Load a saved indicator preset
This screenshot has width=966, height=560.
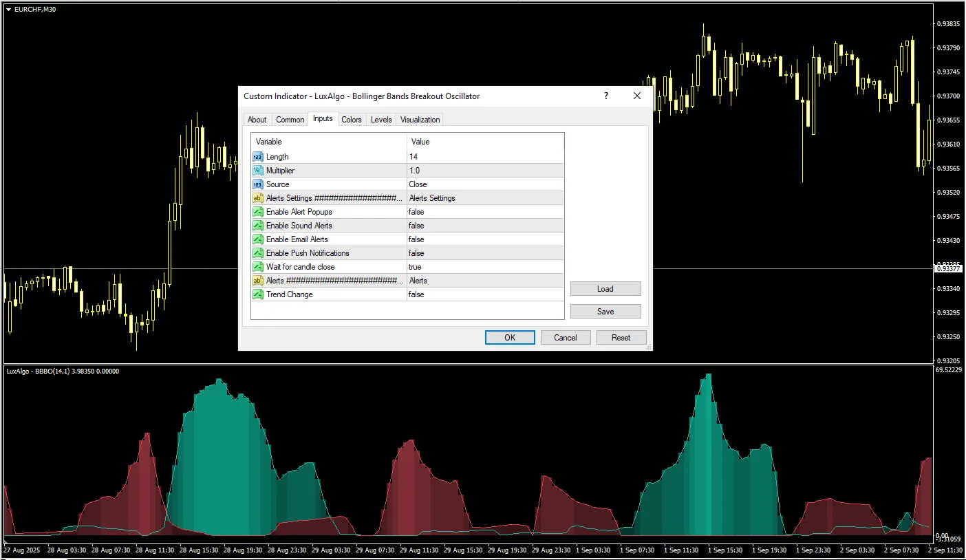pyautogui.click(x=605, y=288)
